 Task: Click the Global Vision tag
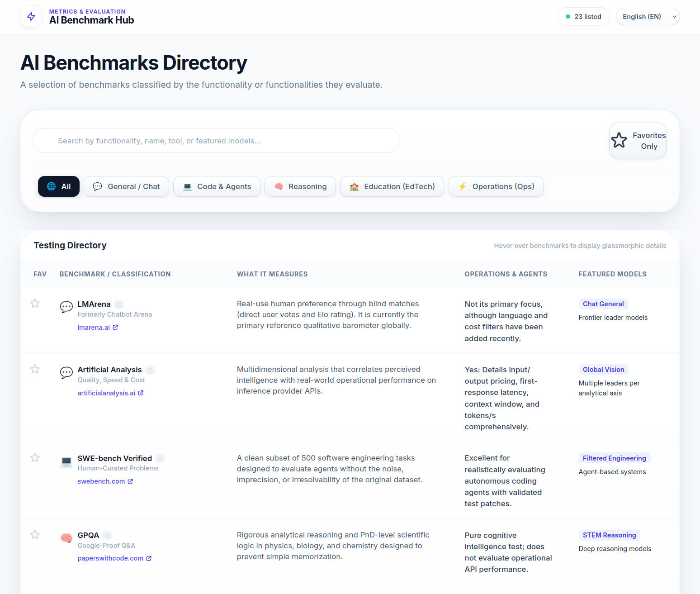click(603, 370)
